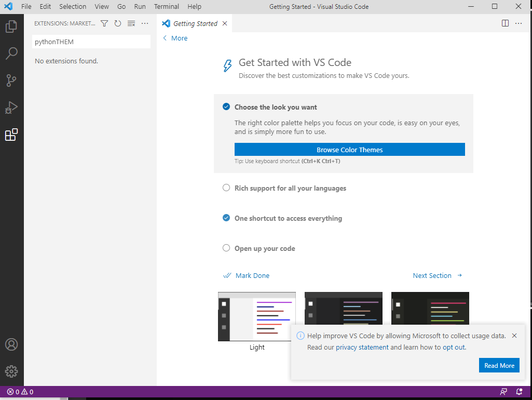Select the Getting Started tab
Viewport: 532px width, 400px height.
(x=195, y=23)
